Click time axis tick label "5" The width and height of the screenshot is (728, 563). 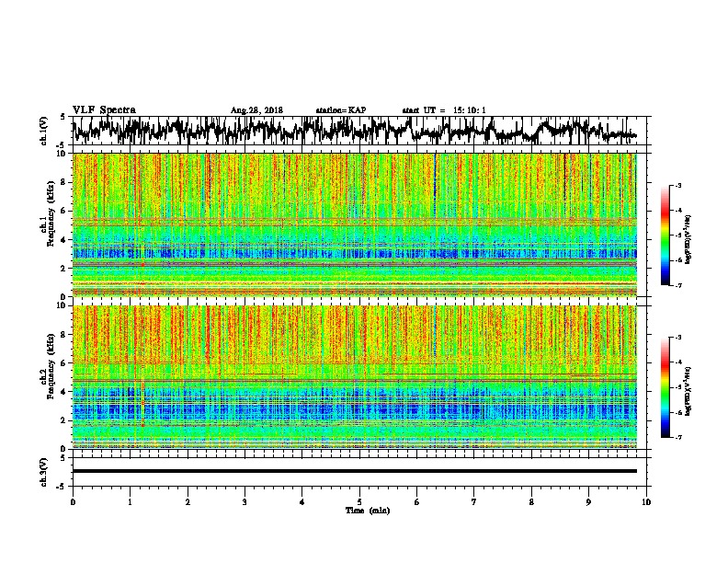click(x=359, y=502)
